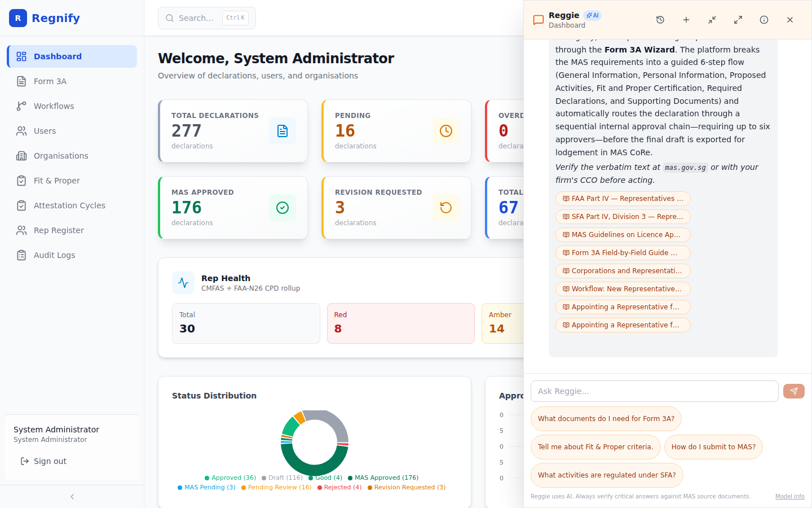Start a new Reggie chat with plus icon

[686, 20]
